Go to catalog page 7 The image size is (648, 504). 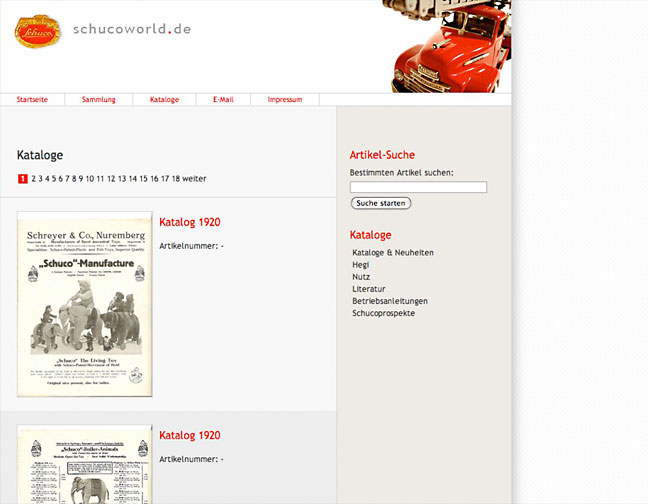[x=67, y=179]
